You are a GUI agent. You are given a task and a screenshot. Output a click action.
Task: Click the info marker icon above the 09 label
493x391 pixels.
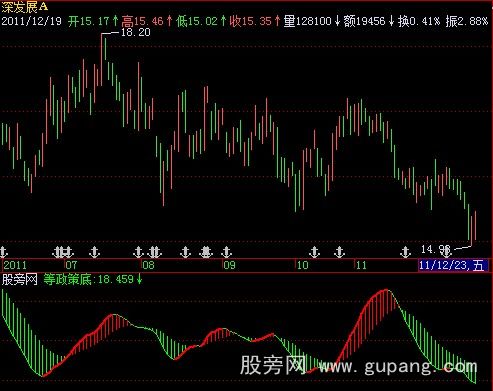226,252
